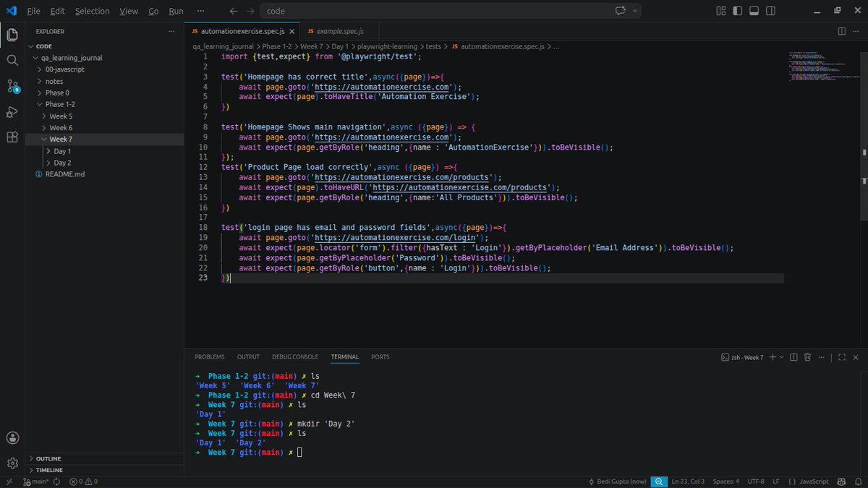Open the File menu
This screenshot has height=488, width=868.
(x=33, y=11)
